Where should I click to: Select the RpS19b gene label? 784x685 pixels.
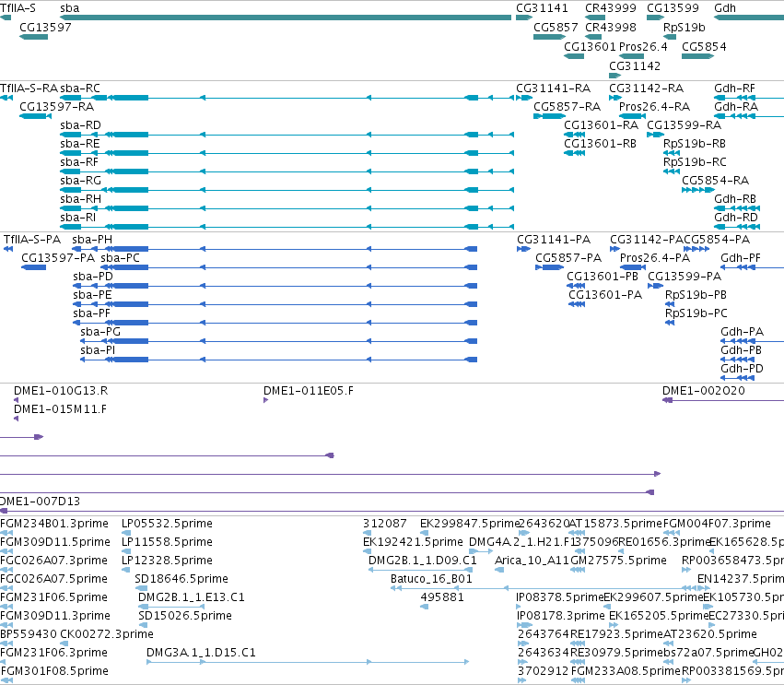pos(684,27)
